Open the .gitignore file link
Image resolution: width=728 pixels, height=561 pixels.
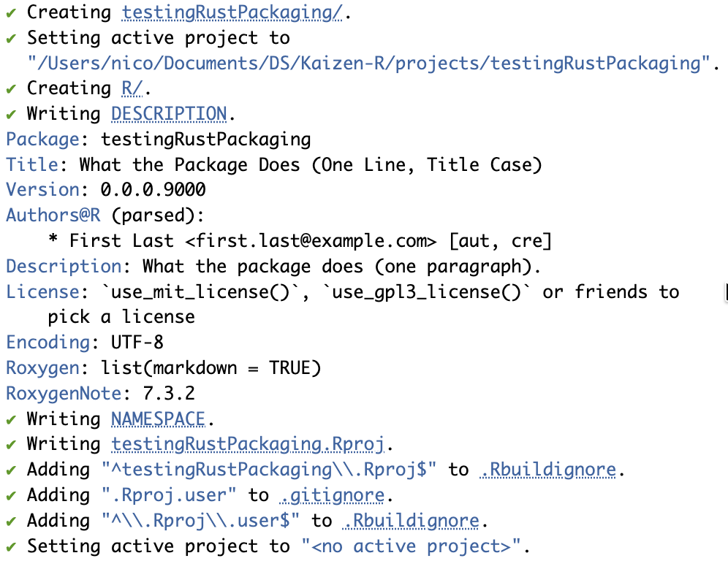pos(332,495)
